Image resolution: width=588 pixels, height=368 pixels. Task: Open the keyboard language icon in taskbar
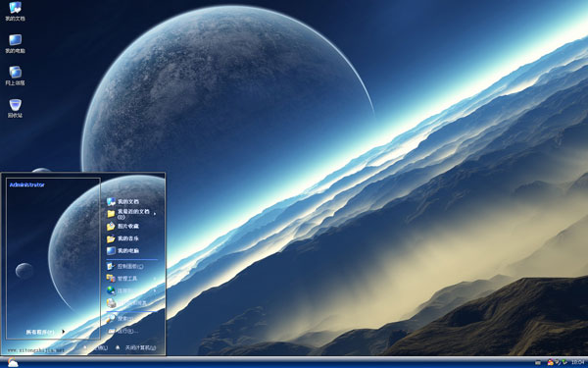tap(538, 362)
